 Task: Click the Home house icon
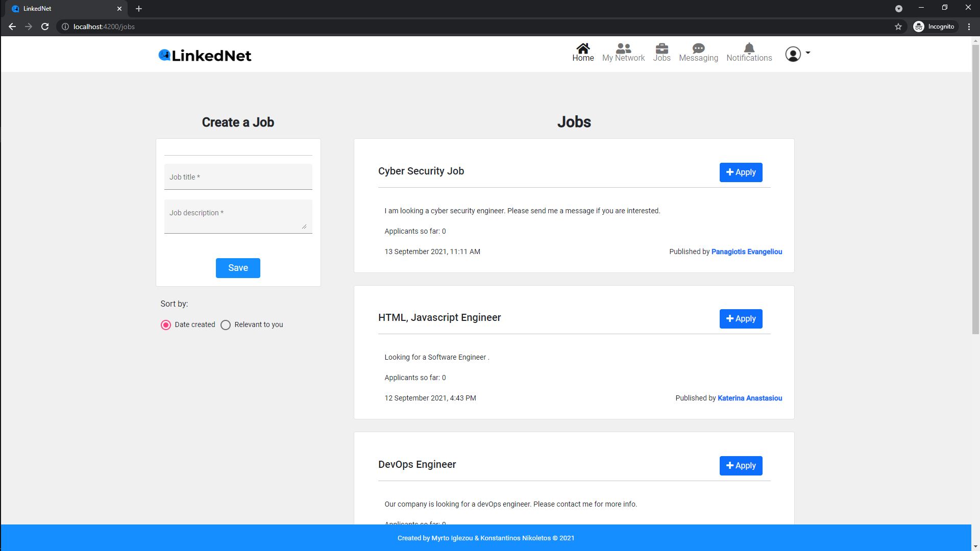(583, 48)
